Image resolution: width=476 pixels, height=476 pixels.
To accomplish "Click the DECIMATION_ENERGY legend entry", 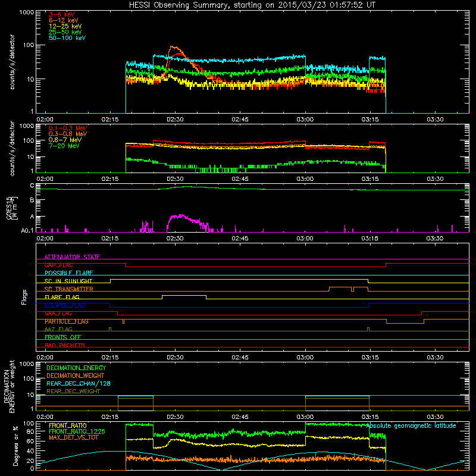I will pos(76,368).
